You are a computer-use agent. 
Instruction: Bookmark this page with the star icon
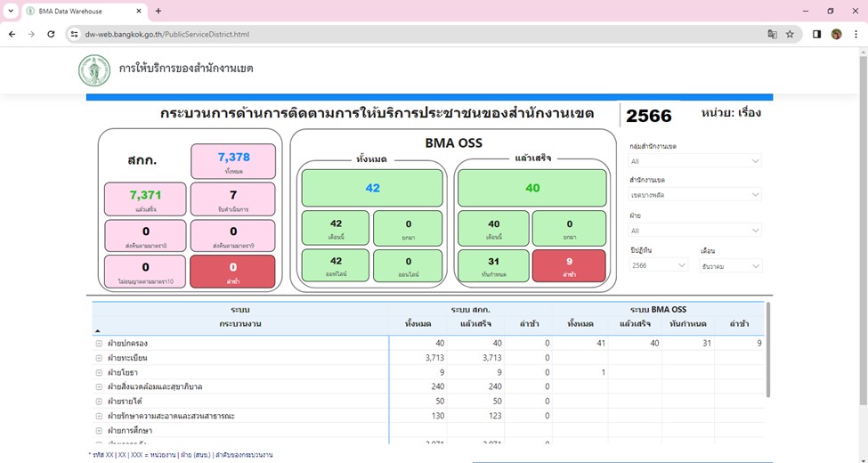point(790,34)
